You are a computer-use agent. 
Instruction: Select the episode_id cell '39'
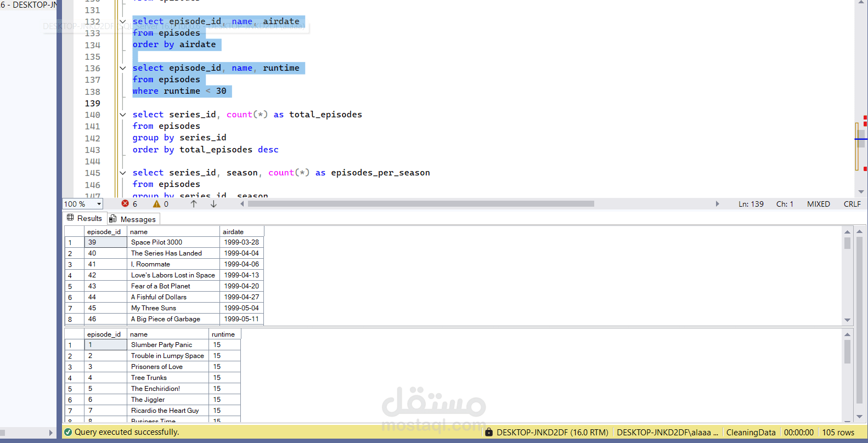[x=105, y=242]
